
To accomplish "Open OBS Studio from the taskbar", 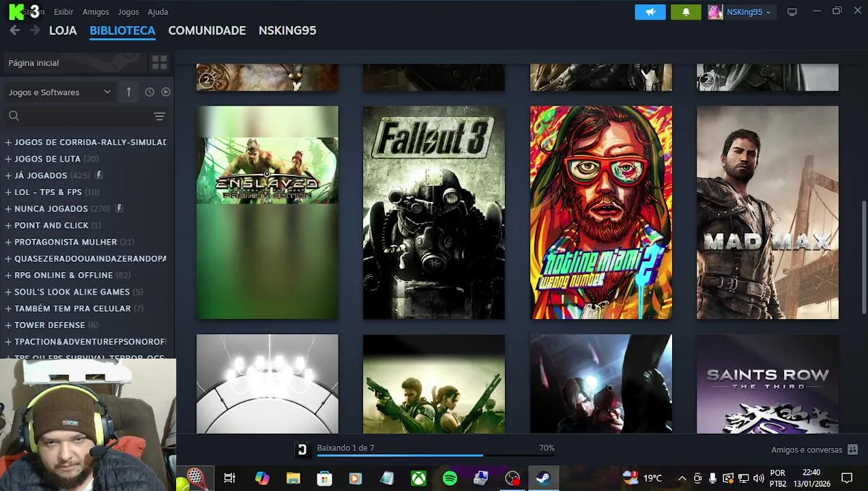I will (x=512, y=478).
